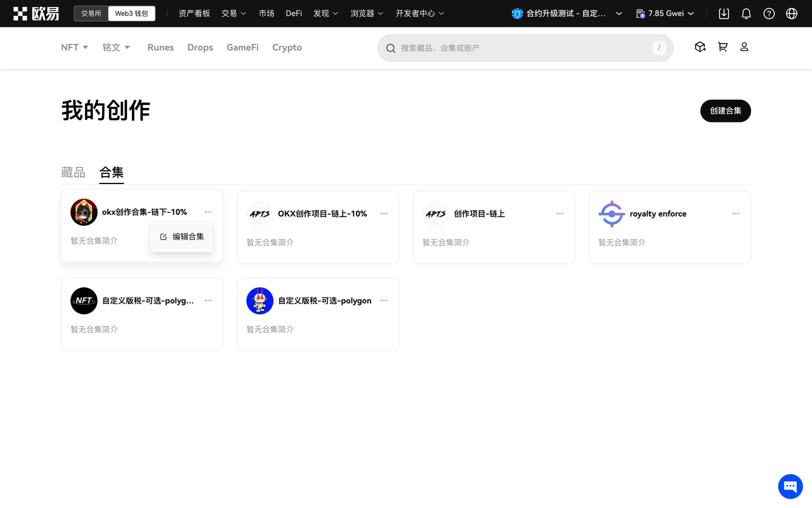Click the wallet account icon beside 合约升级测试

click(517, 13)
